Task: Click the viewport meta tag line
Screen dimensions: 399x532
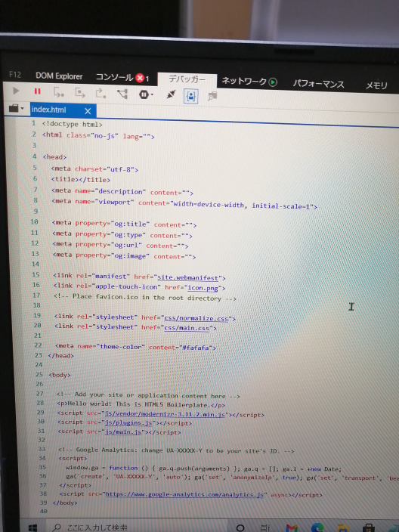Action: coord(184,204)
